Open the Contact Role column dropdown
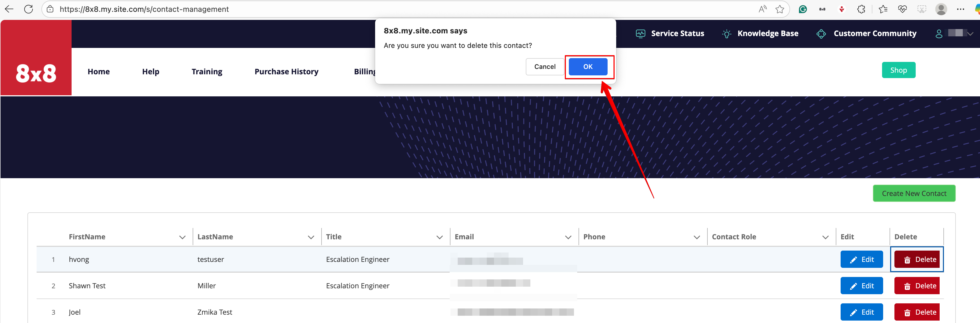980x323 pixels. click(825, 237)
